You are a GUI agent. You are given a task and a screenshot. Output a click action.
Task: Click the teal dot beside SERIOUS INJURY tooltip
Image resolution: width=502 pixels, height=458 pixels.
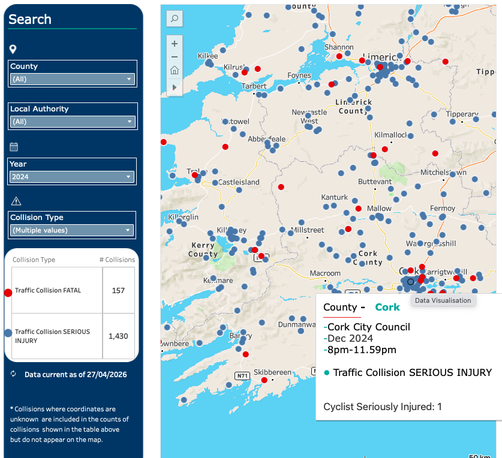[327, 373]
